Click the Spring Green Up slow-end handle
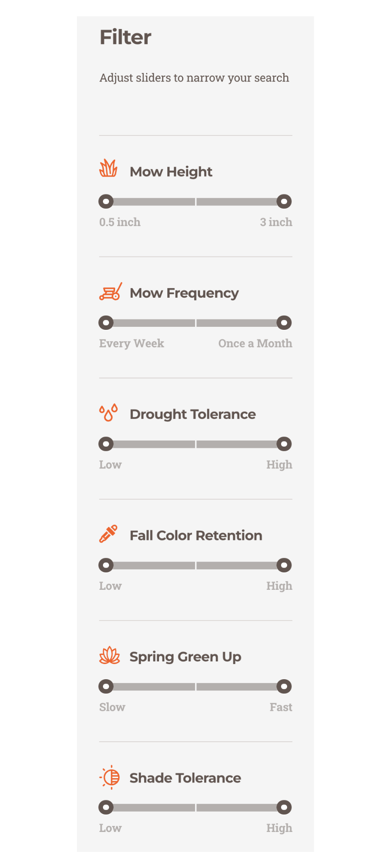The height and width of the screenshot is (868, 391). click(106, 686)
